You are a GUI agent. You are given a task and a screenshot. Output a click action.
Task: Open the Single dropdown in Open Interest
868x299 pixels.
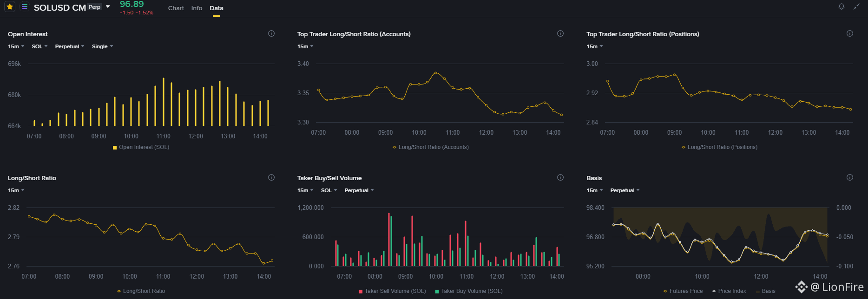(103, 46)
